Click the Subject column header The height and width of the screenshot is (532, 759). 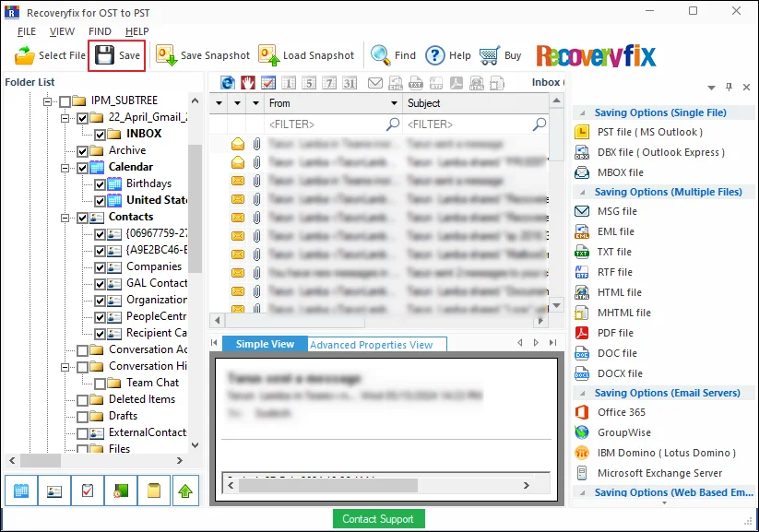477,103
